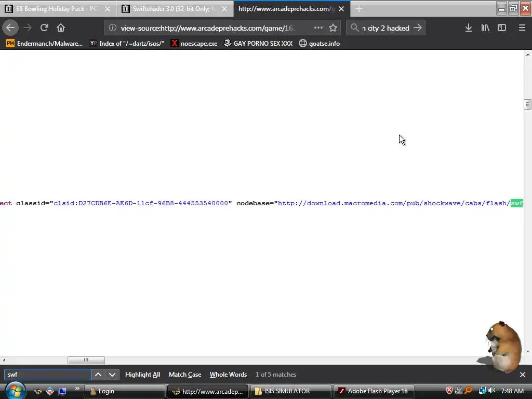
Task: Show site information icon in address bar
Action: (x=113, y=28)
